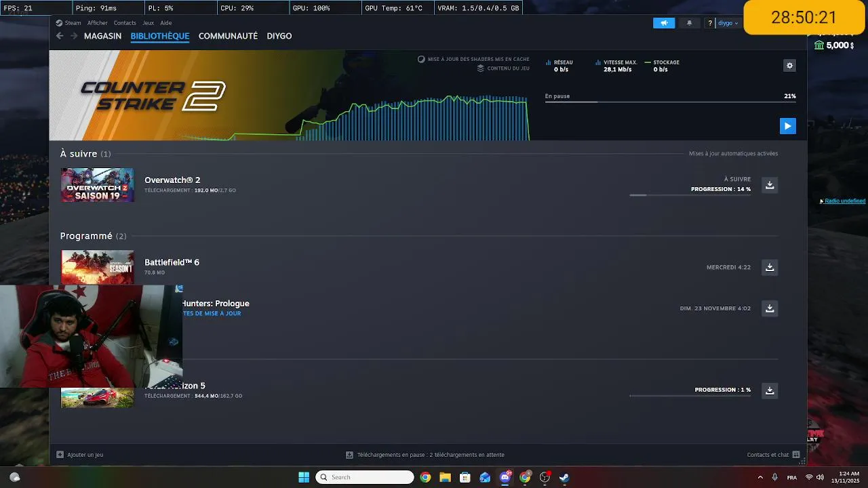Click the taskbar Search box
Image resolution: width=868 pixels, height=488 pixels.
click(365, 477)
